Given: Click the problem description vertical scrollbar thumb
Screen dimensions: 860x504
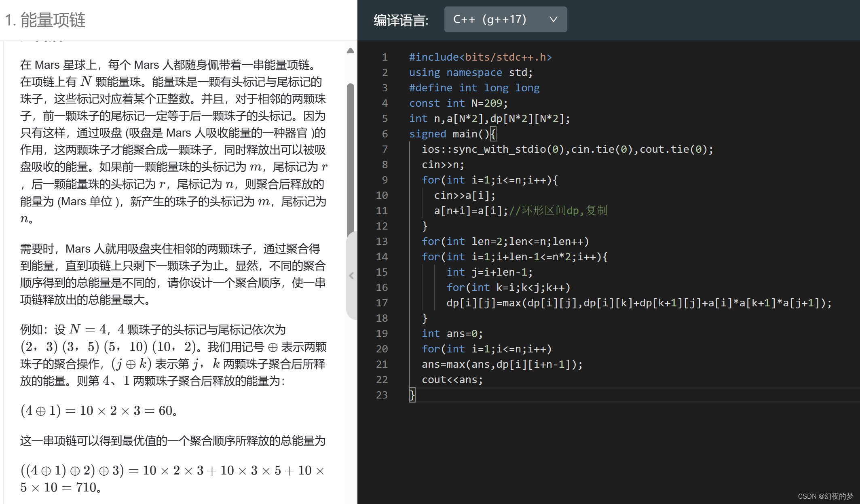Looking at the screenshot, I should [351, 160].
